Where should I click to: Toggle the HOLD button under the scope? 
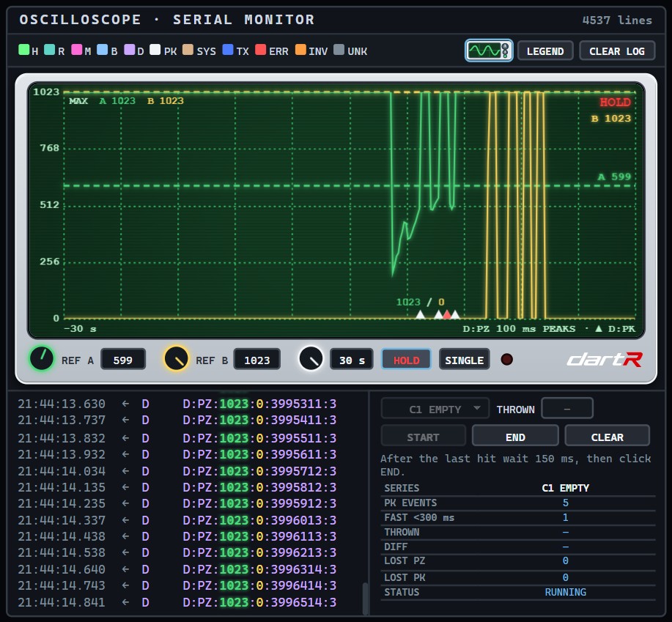(406, 359)
